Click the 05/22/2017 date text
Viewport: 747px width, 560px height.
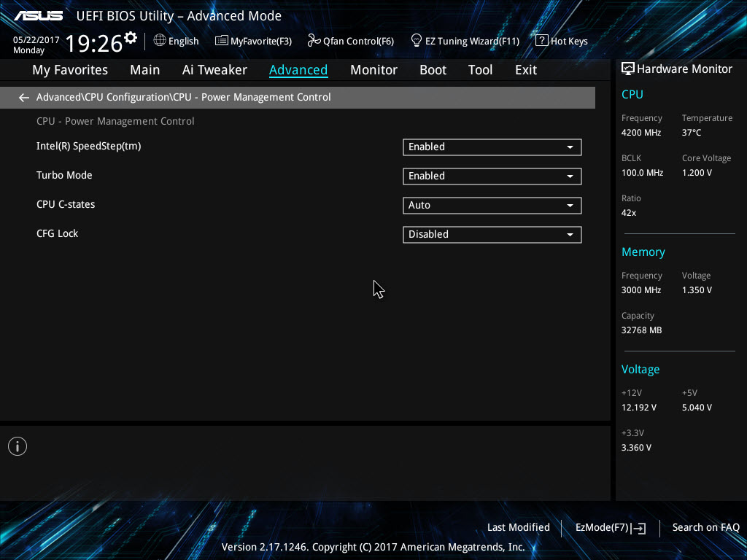click(36, 40)
